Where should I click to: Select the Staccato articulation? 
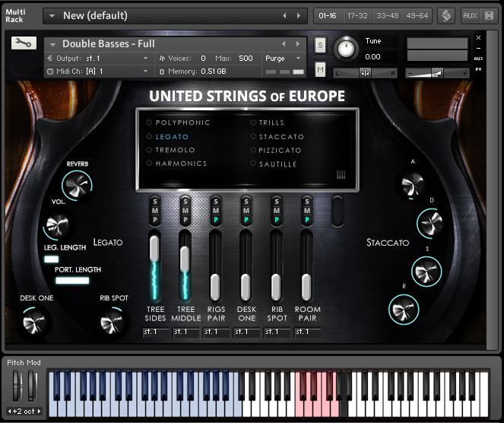coord(277,137)
